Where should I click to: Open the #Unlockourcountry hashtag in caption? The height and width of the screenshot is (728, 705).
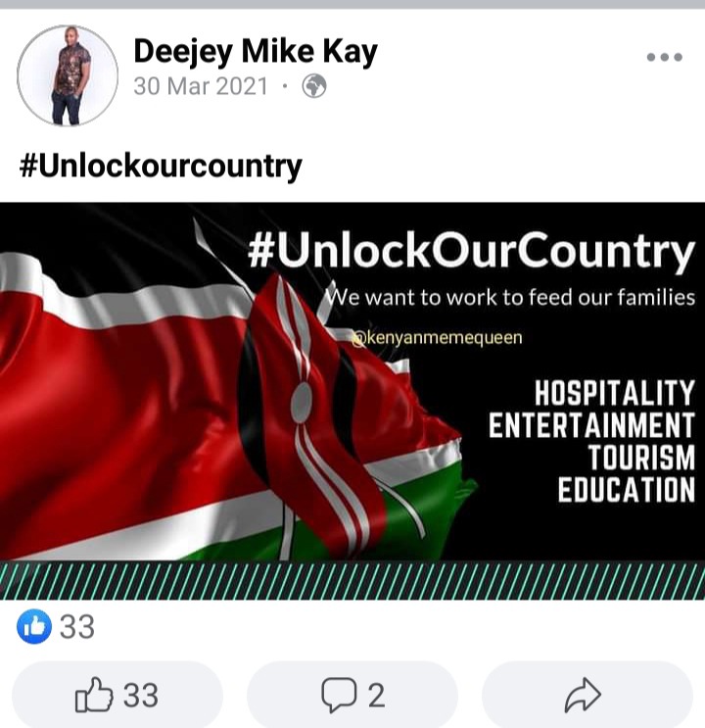click(x=161, y=166)
